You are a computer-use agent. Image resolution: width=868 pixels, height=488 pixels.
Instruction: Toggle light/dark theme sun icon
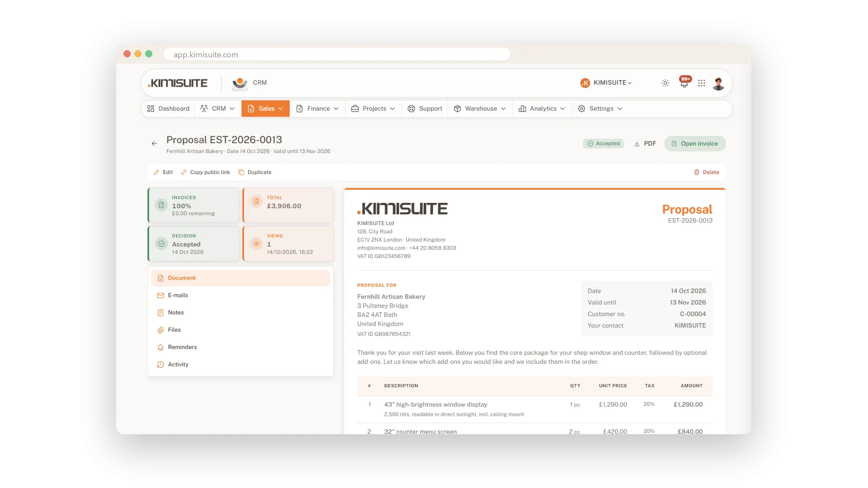665,83
